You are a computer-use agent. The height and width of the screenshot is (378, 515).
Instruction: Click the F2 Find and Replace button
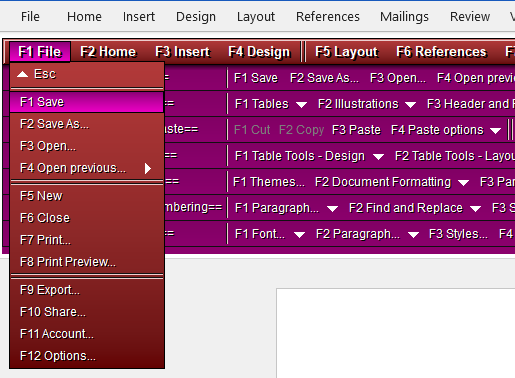406,208
